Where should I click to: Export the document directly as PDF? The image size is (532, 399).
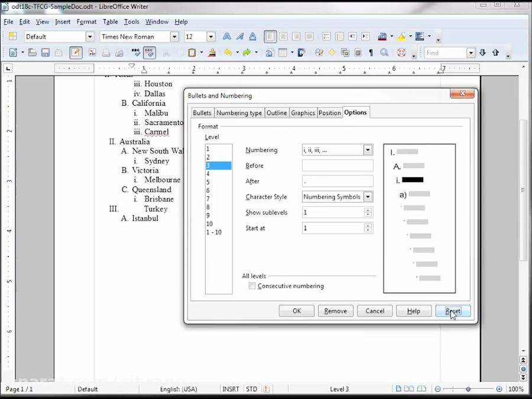(x=92, y=52)
